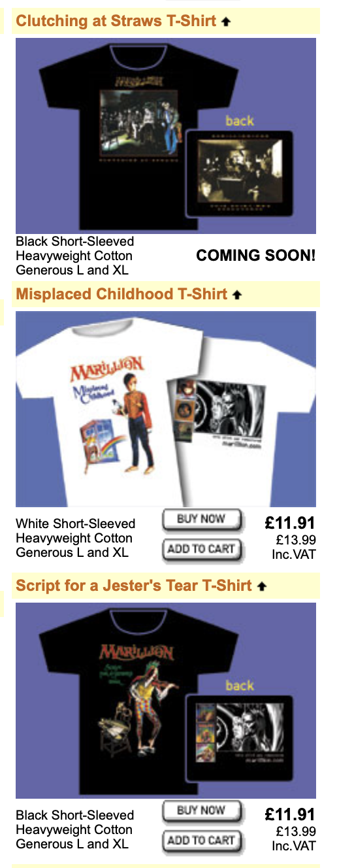
Task: Click the up arrow beside Misplaced Childhood T-Shirt
Action: click(237, 295)
